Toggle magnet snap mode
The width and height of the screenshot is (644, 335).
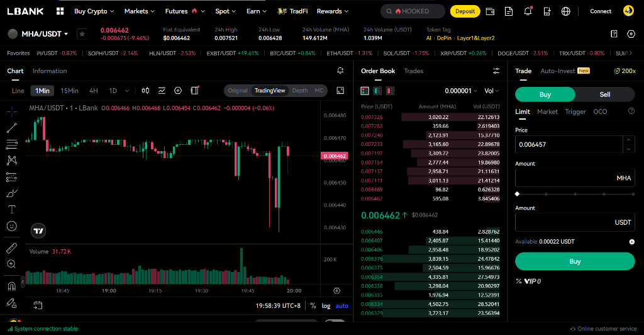tap(12, 286)
